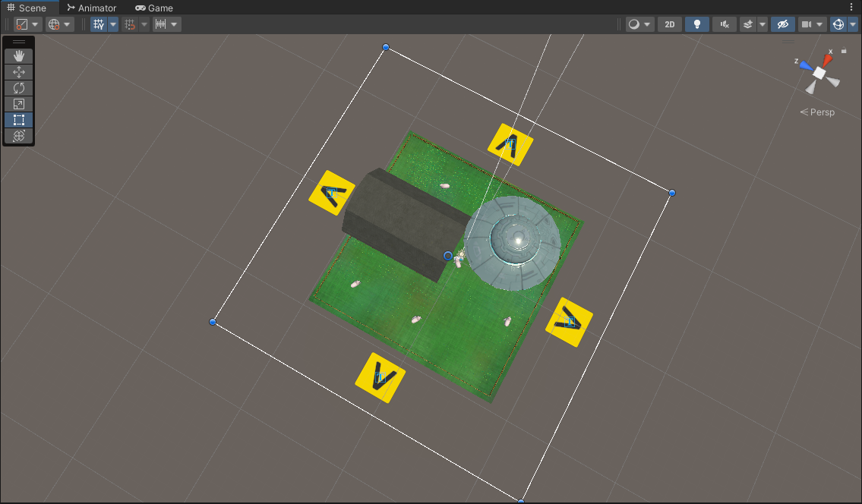This screenshot has width=862, height=504.
Task: Select the Rect tool
Action: (19, 120)
